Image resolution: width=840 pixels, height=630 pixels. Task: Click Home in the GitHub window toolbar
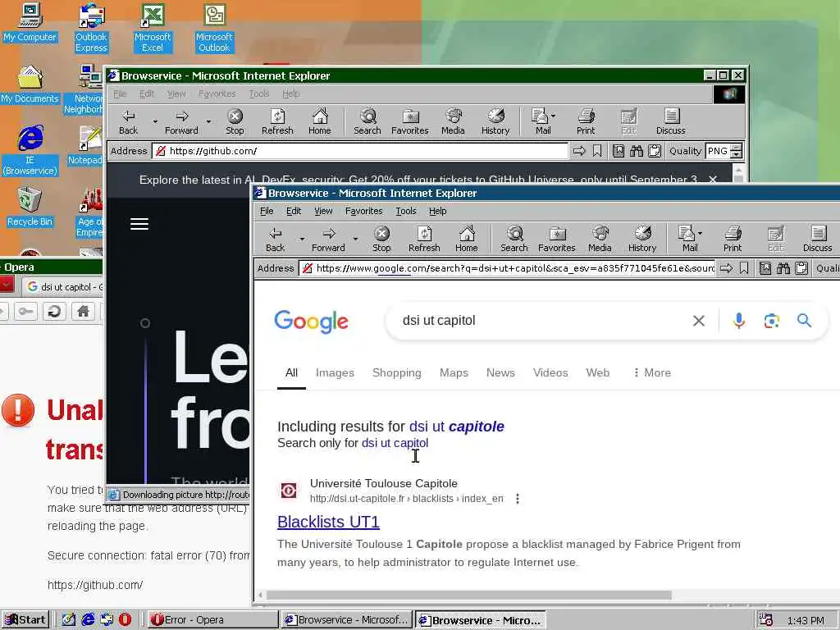pyautogui.click(x=320, y=121)
